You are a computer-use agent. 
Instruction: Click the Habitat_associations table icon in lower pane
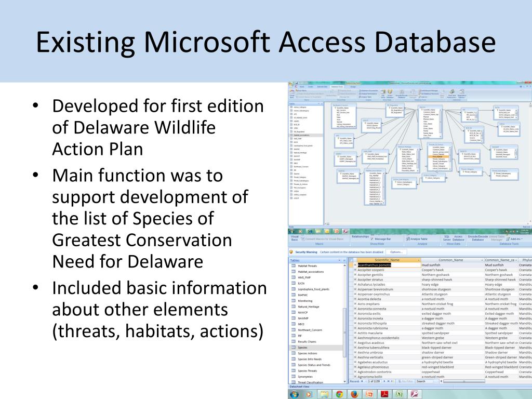tap(294, 272)
